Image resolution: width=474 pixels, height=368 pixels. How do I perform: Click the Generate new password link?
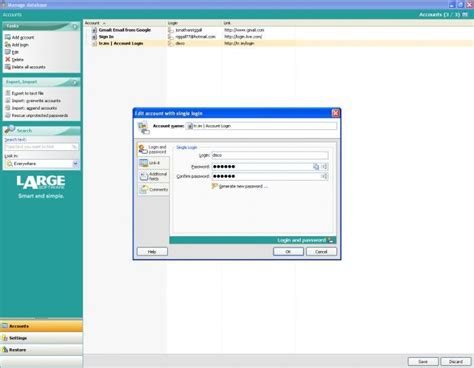[243, 186]
